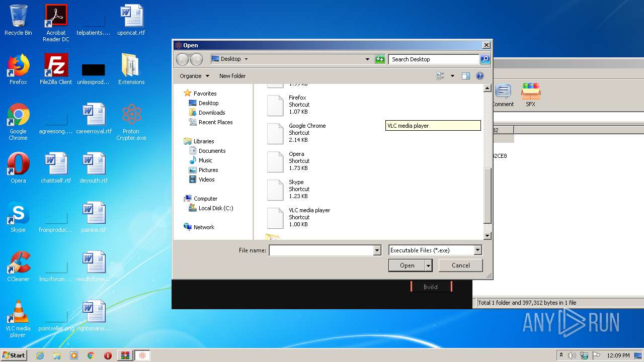Image resolution: width=644 pixels, height=362 pixels.
Task: Expand address bar history dropdown
Action: point(367,59)
